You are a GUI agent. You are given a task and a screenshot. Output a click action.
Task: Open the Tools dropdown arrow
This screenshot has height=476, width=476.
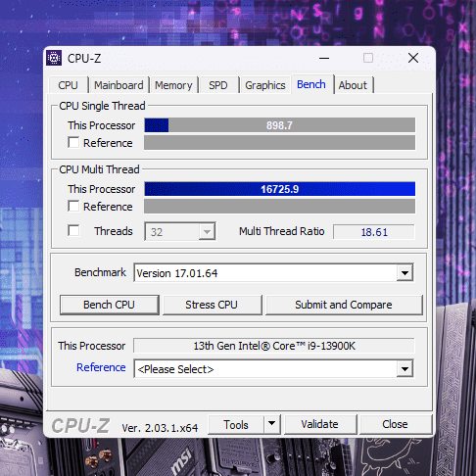[272, 424]
